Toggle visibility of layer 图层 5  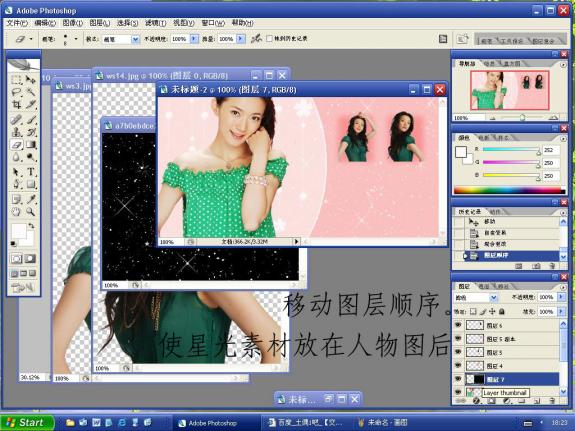(458, 352)
